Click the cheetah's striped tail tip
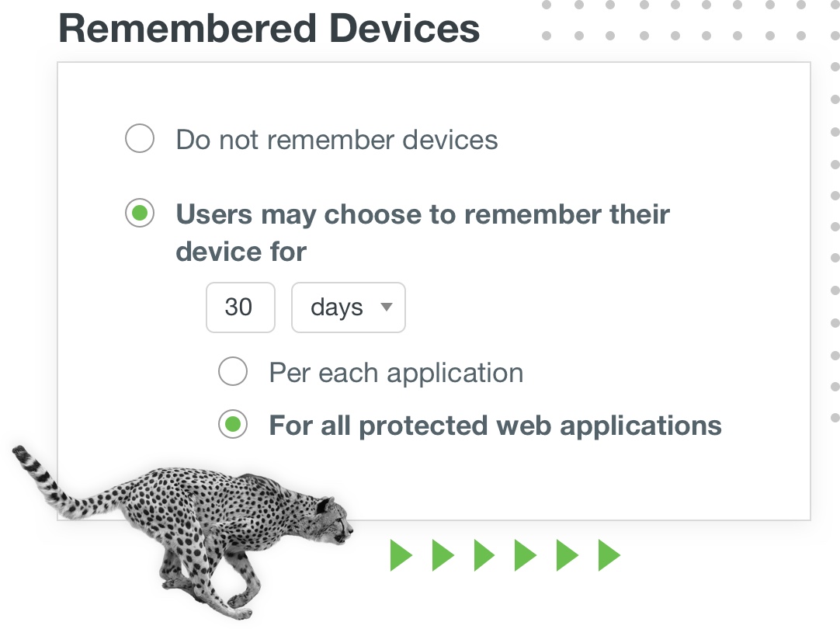This screenshot has height=629, width=840. 21,454
